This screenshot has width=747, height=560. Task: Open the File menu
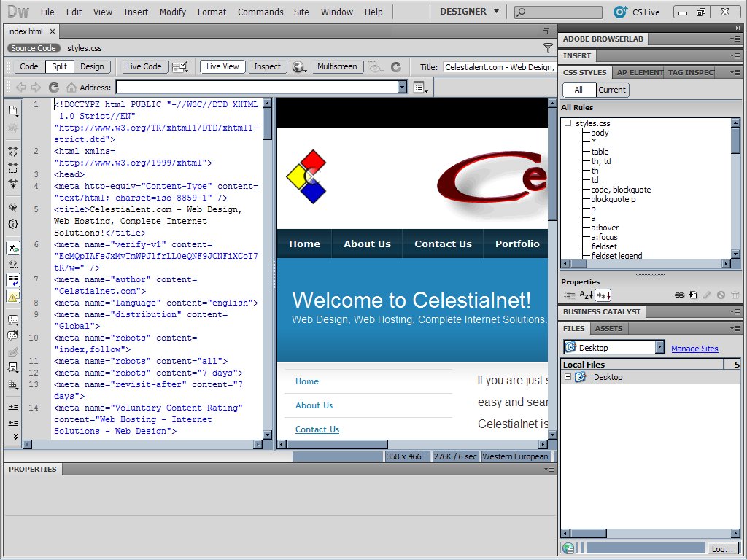click(x=47, y=12)
